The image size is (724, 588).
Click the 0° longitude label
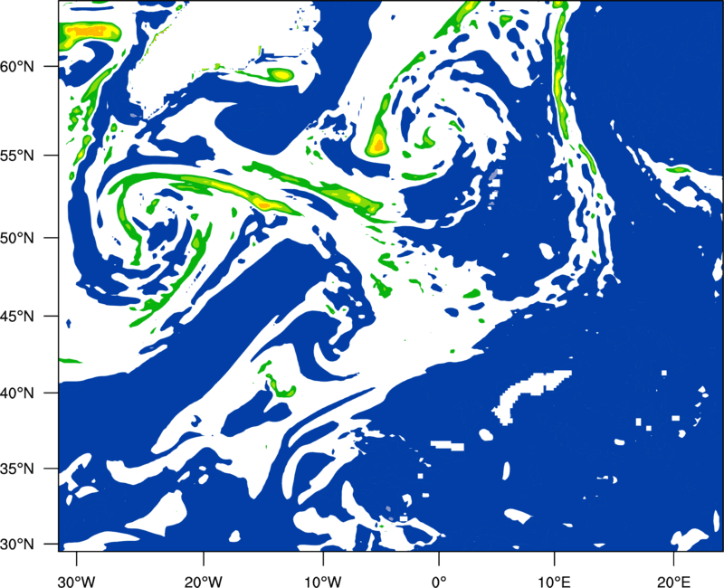tap(439, 582)
